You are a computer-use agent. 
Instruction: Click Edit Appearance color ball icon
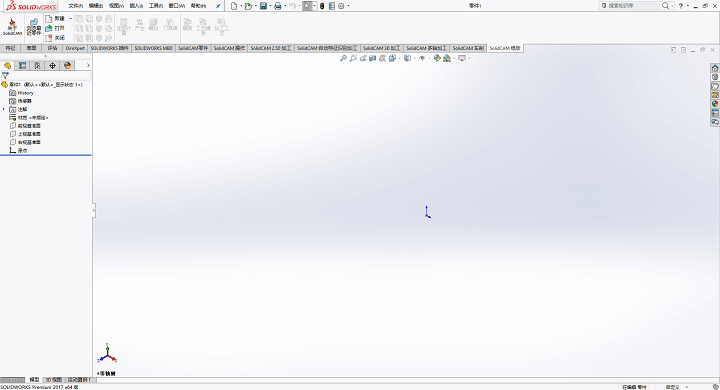tap(437, 58)
